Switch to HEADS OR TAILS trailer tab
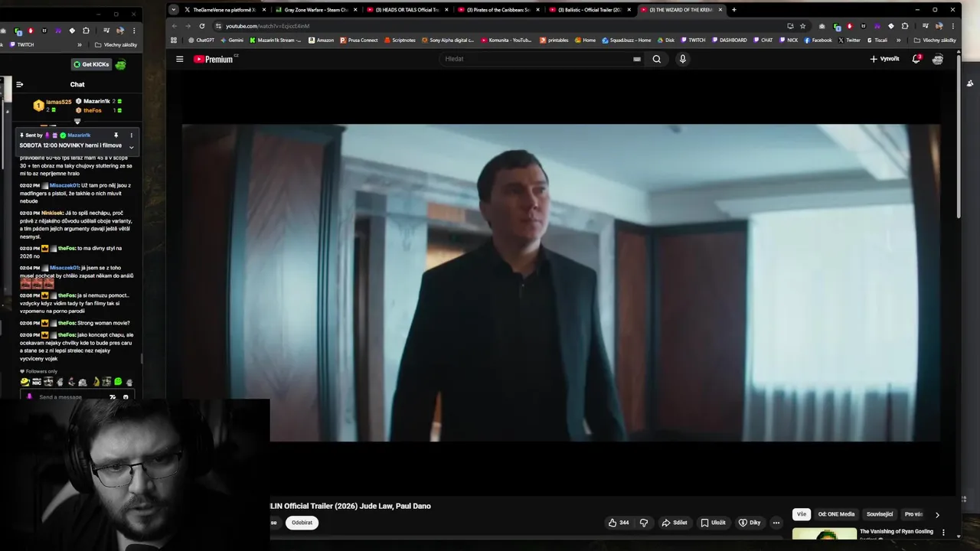 pyautogui.click(x=407, y=10)
